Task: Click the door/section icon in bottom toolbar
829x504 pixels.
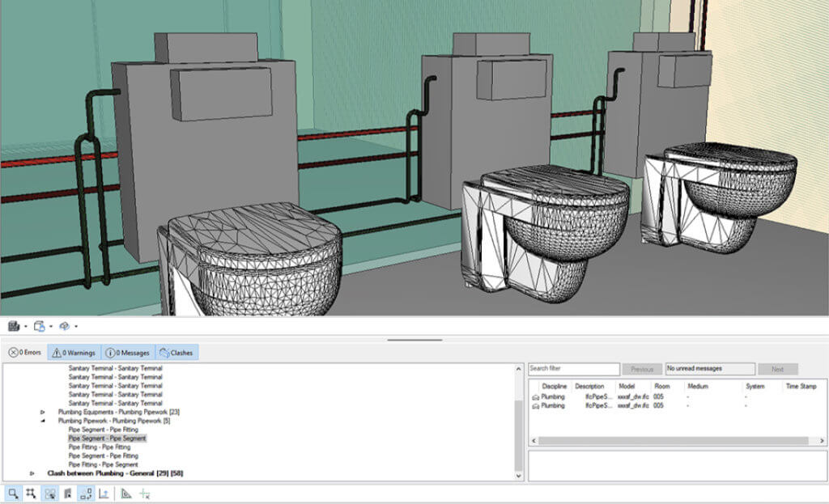Action: click(x=67, y=493)
